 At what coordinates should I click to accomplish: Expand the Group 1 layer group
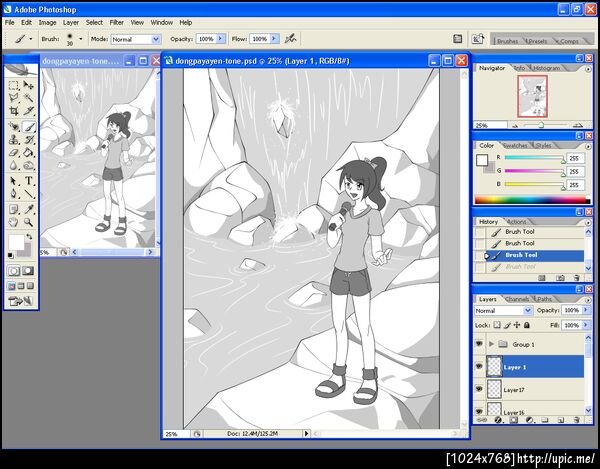[491, 344]
